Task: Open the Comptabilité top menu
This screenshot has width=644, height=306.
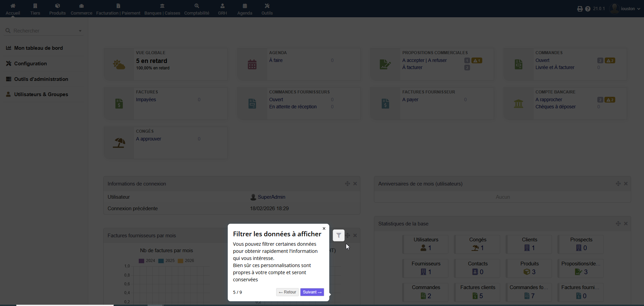Action: click(197, 9)
